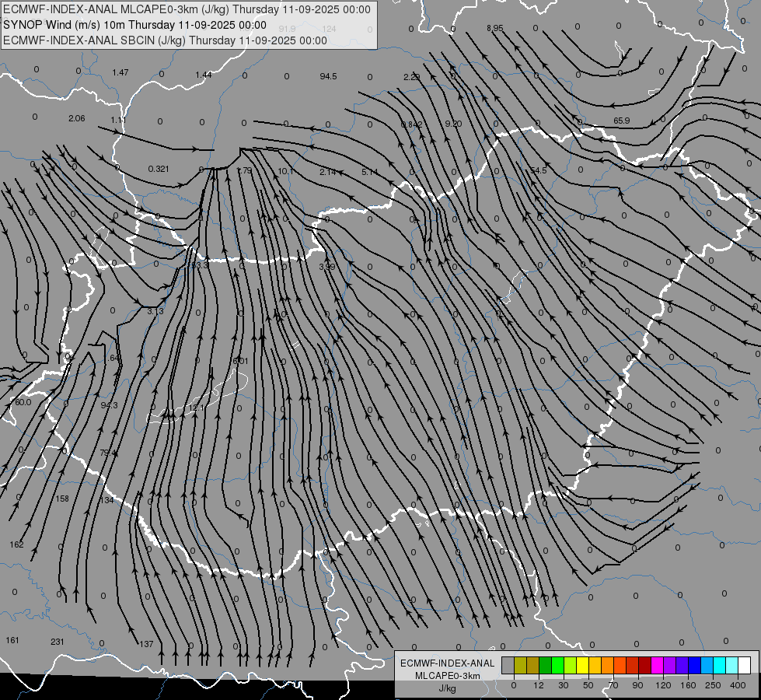Click the J/kg unit label in legend

448,688
